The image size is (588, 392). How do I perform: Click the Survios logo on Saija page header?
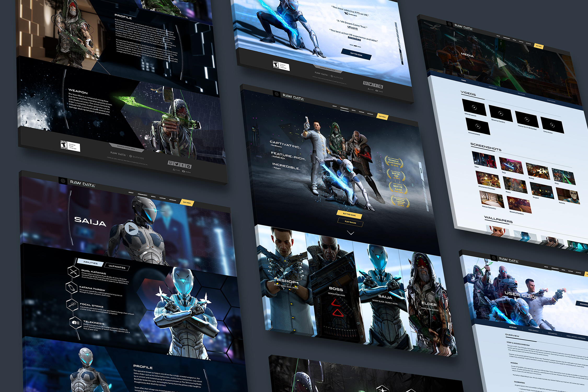click(x=62, y=180)
